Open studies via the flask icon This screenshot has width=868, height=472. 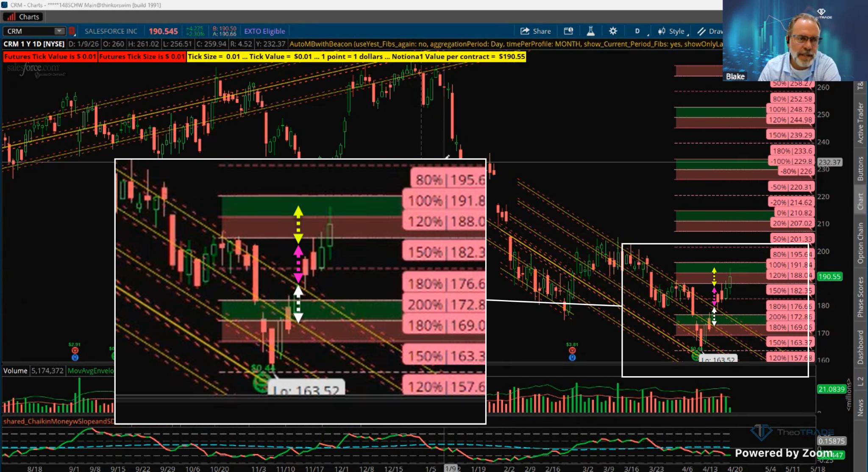[x=590, y=31]
